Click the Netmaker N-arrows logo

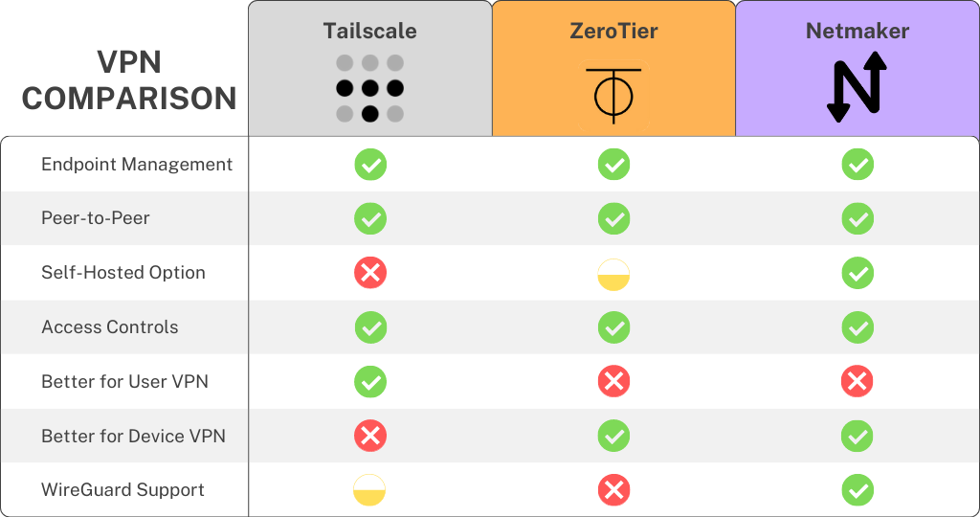(x=857, y=87)
